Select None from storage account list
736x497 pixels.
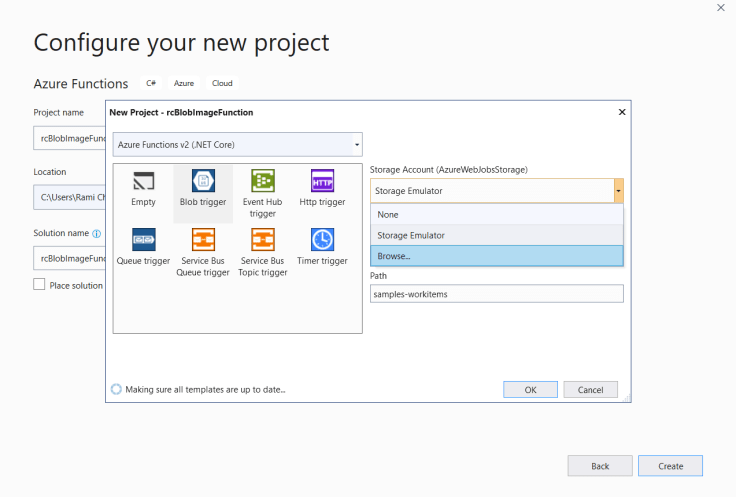[496, 214]
